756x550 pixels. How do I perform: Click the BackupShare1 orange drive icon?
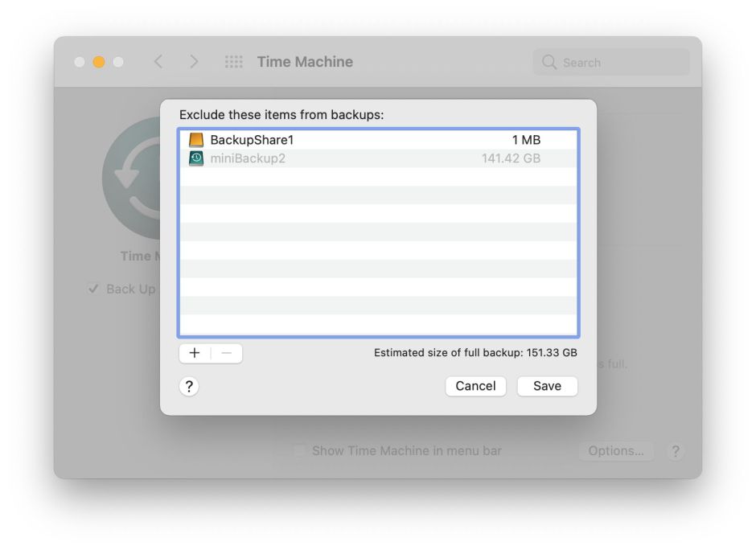click(x=196, y=140)
